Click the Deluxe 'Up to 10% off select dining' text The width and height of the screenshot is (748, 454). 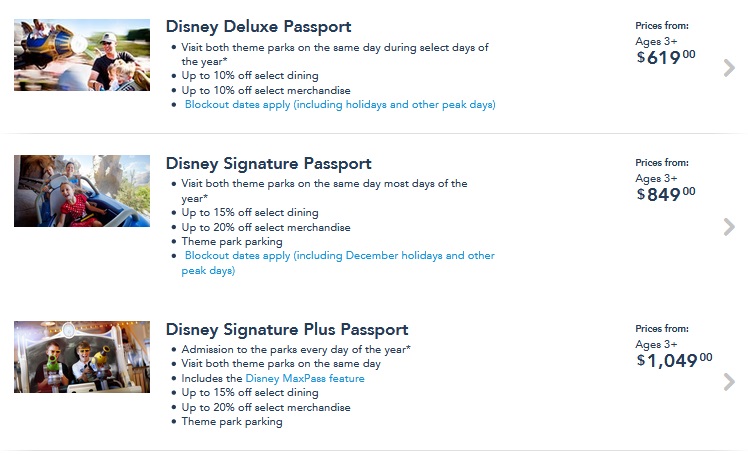250,76
